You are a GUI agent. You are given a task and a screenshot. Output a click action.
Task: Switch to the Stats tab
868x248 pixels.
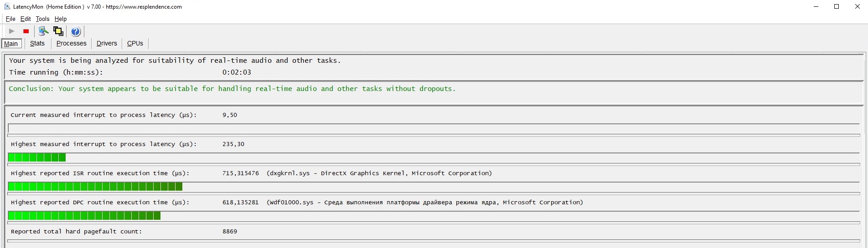click(x=37, y=44)
